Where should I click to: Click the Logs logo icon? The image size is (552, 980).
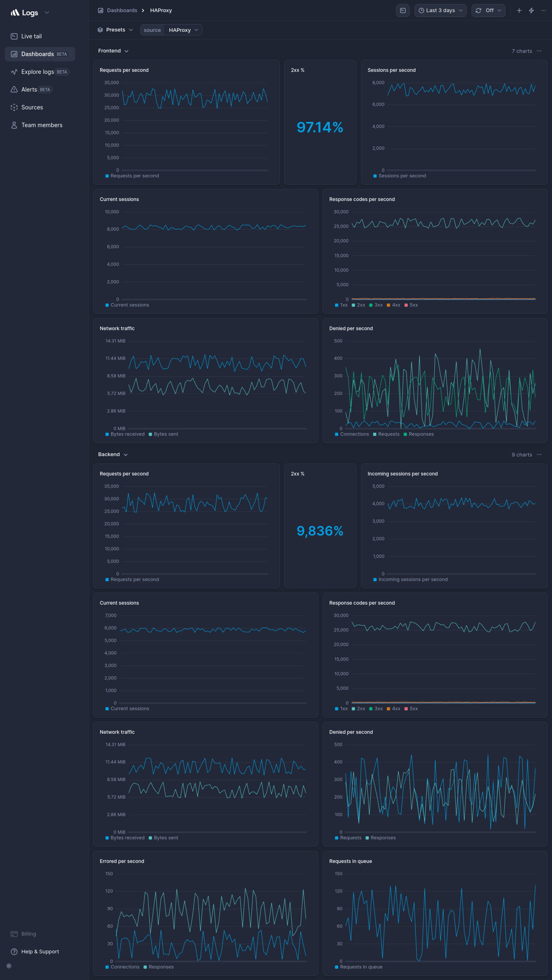coord(15,13)
